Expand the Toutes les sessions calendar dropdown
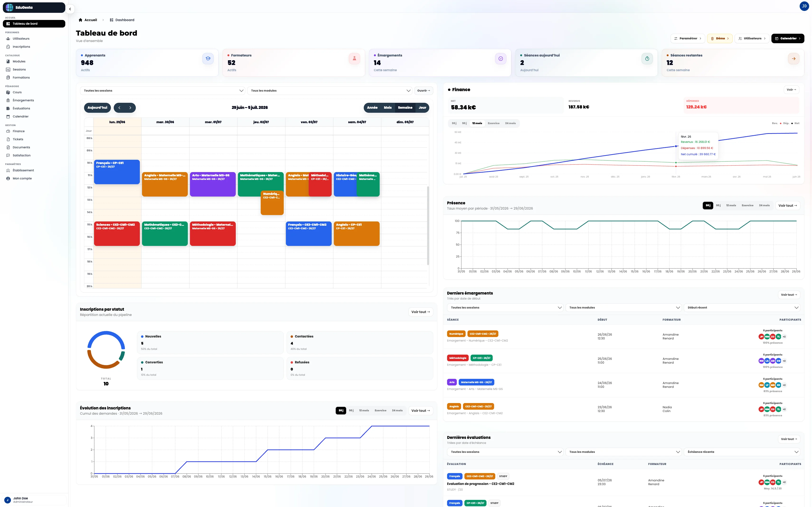The width and height of the screenshot is (812, 507). tap(162, 90)
